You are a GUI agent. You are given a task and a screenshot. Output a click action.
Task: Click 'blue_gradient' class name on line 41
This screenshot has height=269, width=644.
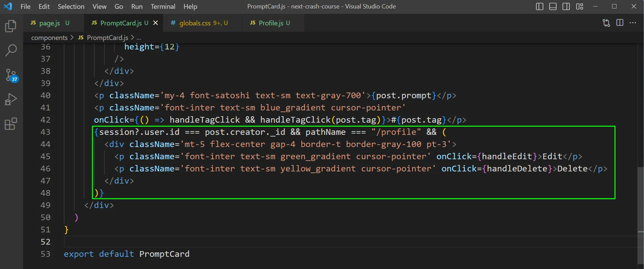point(293,108)
